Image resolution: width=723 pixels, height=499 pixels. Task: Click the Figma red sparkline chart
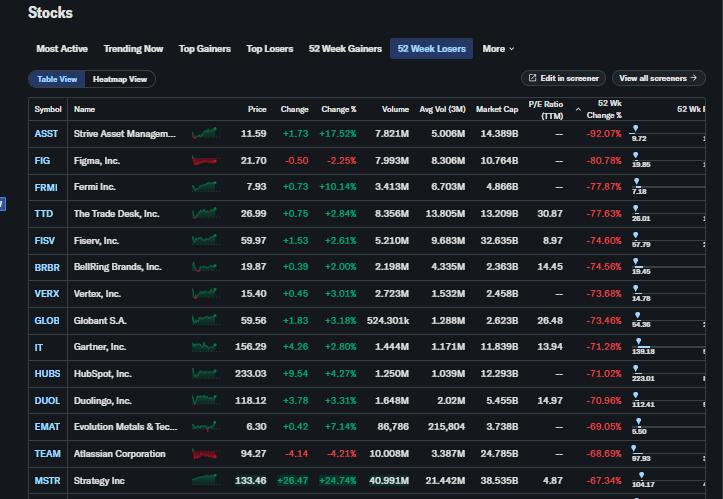pyautogui.click(x=205, y=160)
